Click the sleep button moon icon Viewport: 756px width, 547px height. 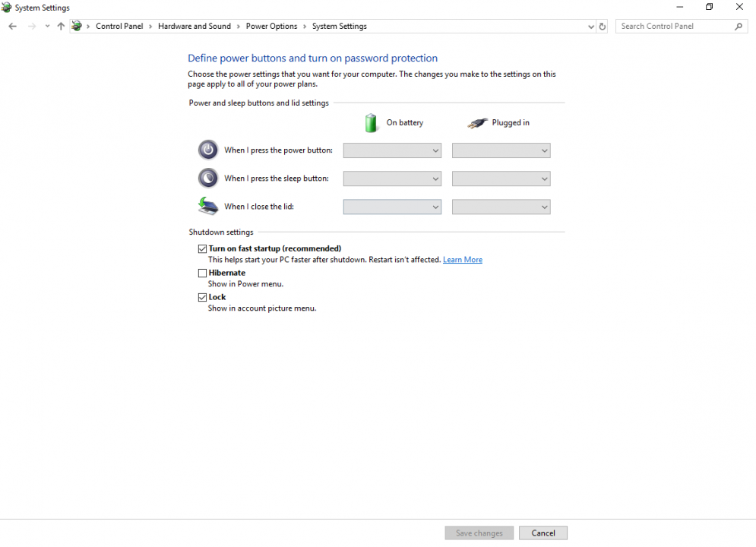[208, 178]
